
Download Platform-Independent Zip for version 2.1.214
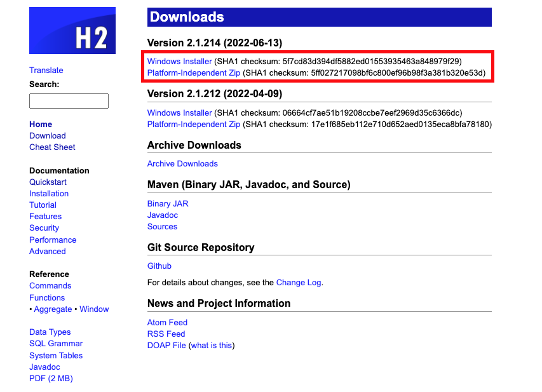194,72
